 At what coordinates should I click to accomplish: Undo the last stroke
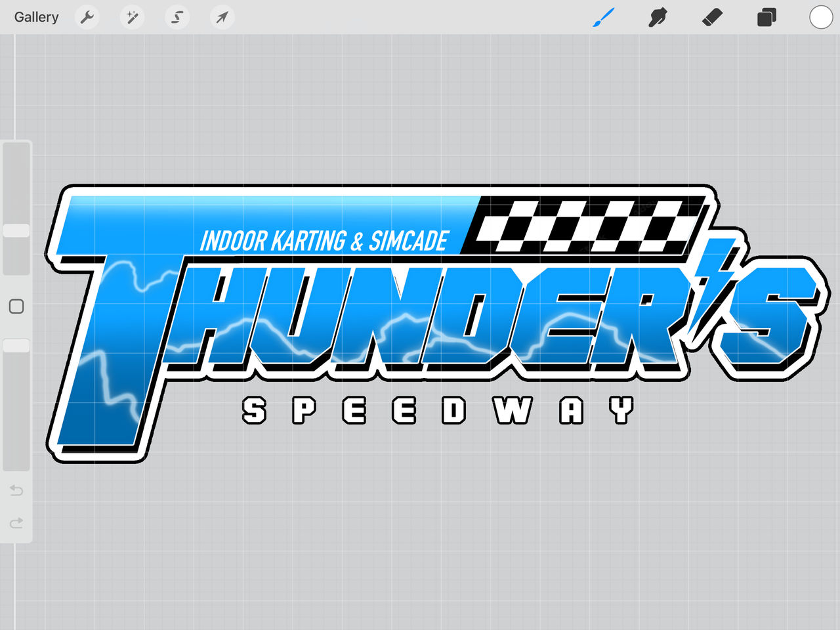pyautogui.click(x=16, y=490)
